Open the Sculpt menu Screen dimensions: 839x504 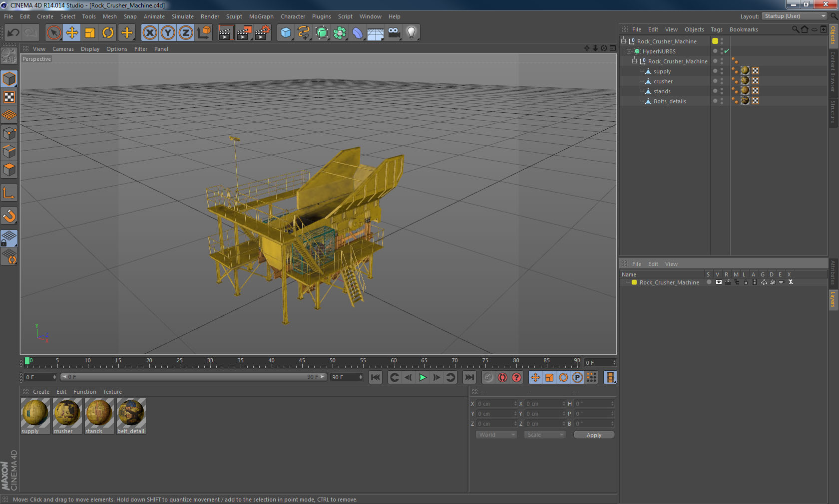click(x=234, y=16)
